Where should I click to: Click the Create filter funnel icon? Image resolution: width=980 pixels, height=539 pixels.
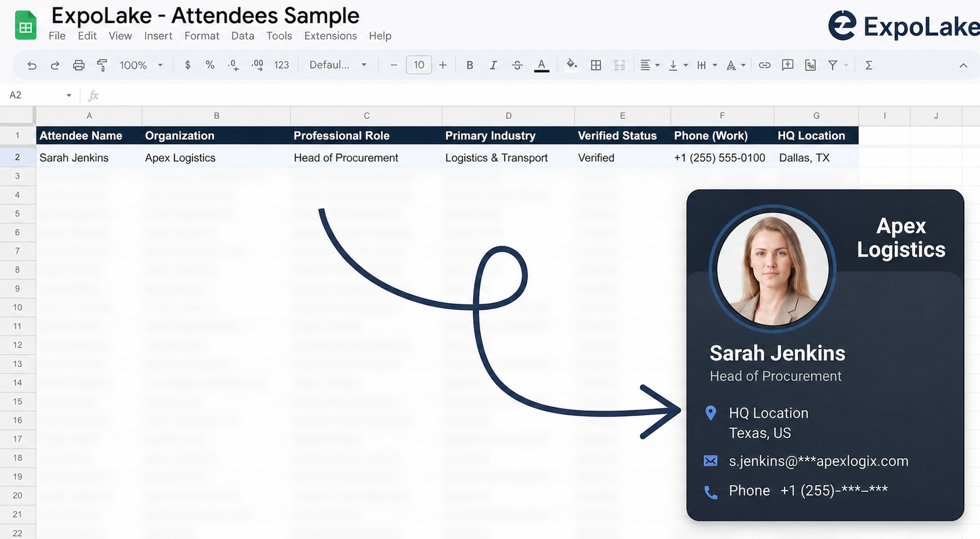(833, 65)
